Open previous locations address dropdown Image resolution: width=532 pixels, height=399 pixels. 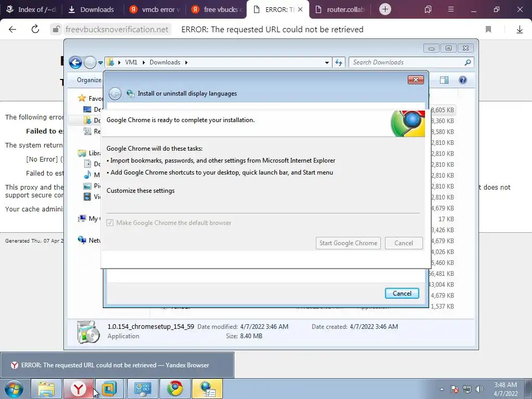click(x=327, y=62)
